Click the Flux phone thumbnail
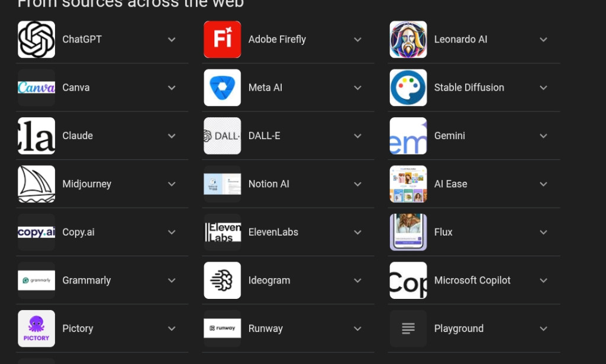This screenshot has height=364, width=606. [408, 232]
